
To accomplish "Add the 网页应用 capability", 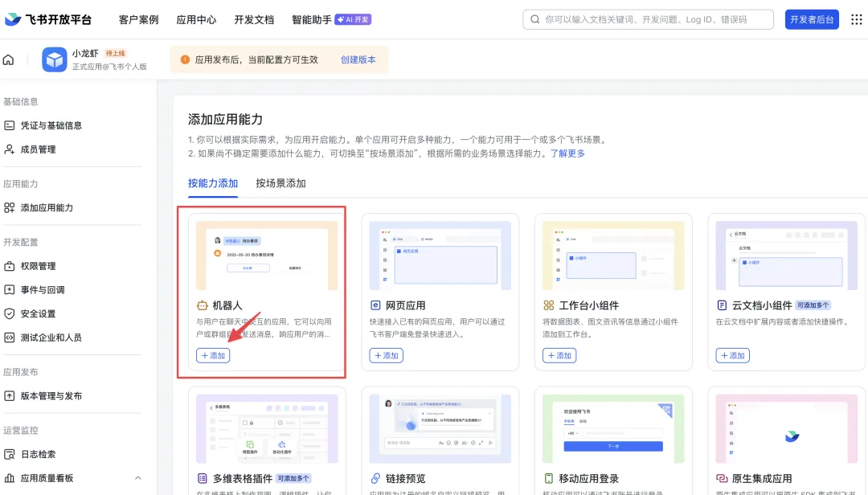I will (x=386, y=355).
